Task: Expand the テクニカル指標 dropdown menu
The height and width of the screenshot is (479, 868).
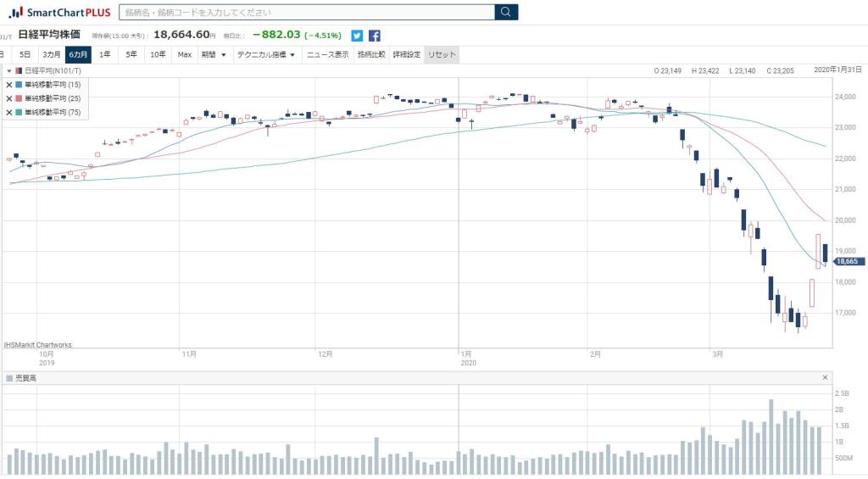Action: pyautogui.click(x=266, y=54)
